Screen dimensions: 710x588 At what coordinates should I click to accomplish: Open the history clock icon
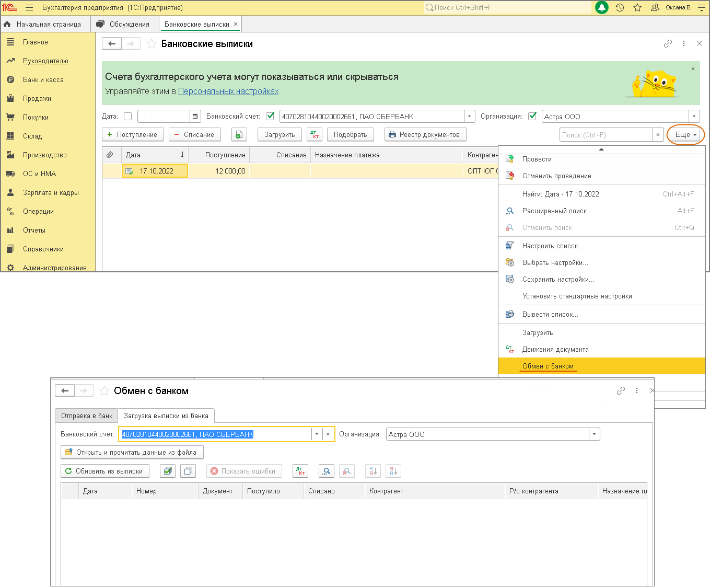pyautogui.click(x=620, y=8)
